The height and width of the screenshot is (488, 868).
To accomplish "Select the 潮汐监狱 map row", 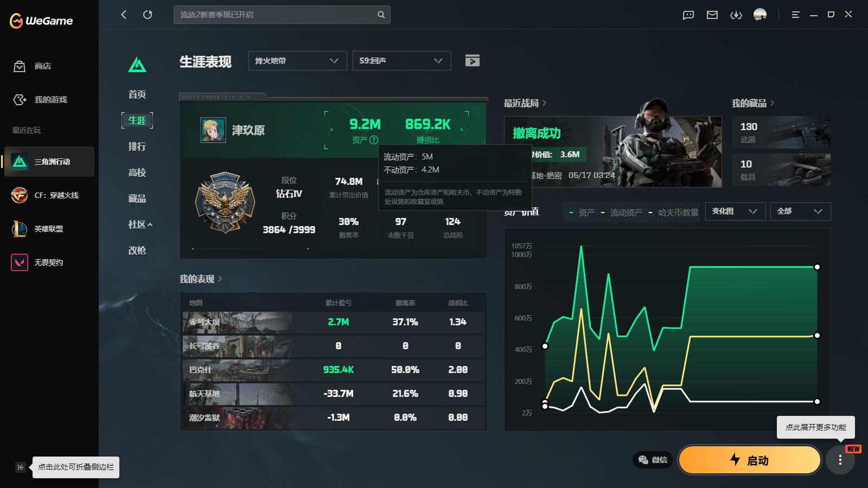I will pyautogui.click(x=334, y=418).
